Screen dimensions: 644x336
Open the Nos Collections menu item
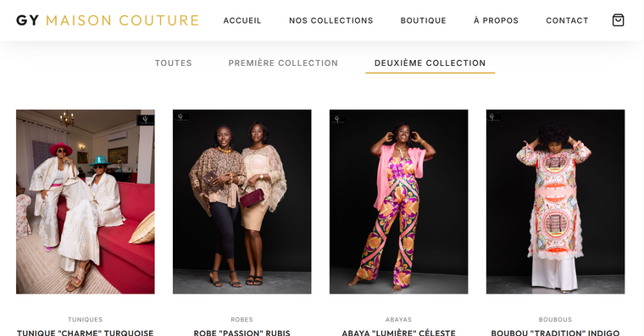331,20
